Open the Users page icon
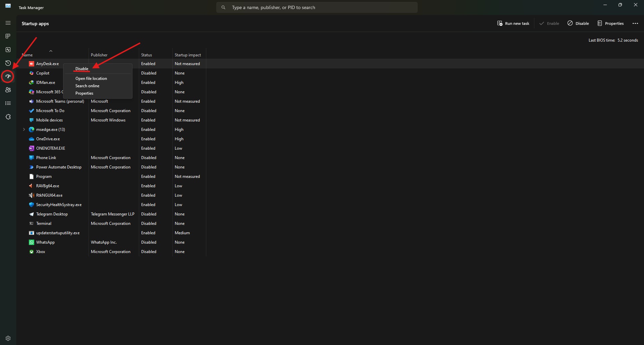644x345 pixels. (x=8, y=90)
